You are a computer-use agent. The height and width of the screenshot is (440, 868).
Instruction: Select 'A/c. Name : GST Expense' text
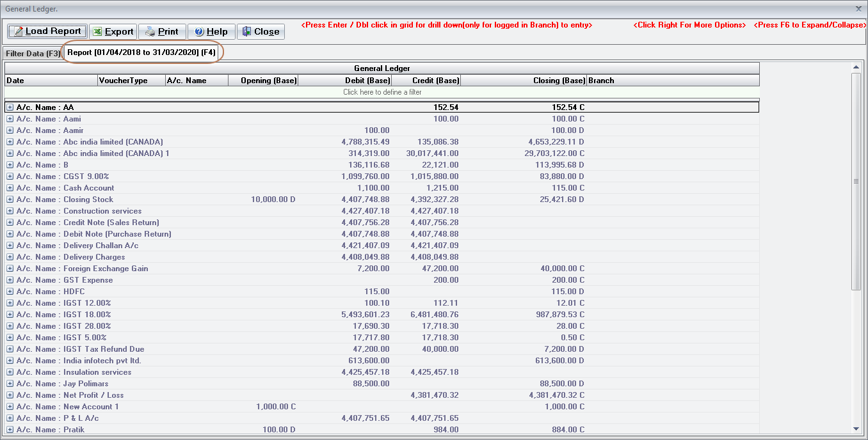point(65,280)
